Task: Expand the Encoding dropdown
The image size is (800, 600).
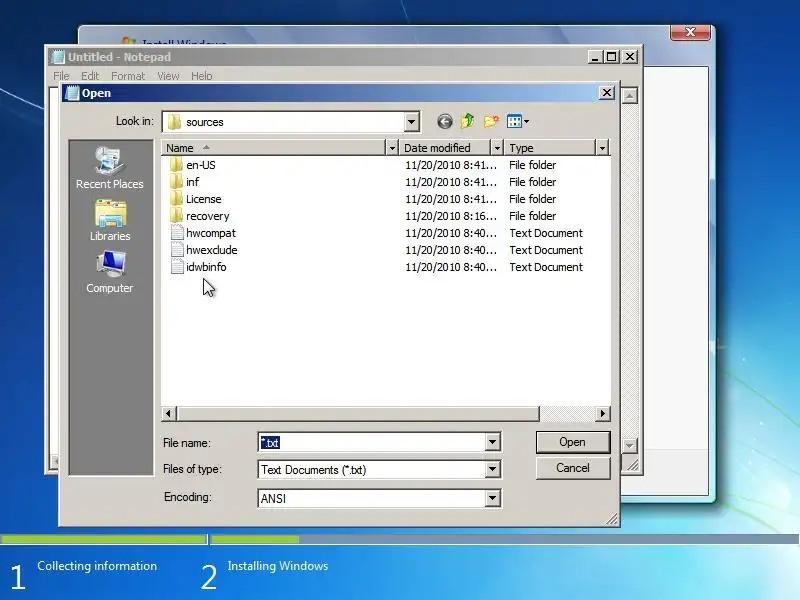Action: [x=492, y=498]
